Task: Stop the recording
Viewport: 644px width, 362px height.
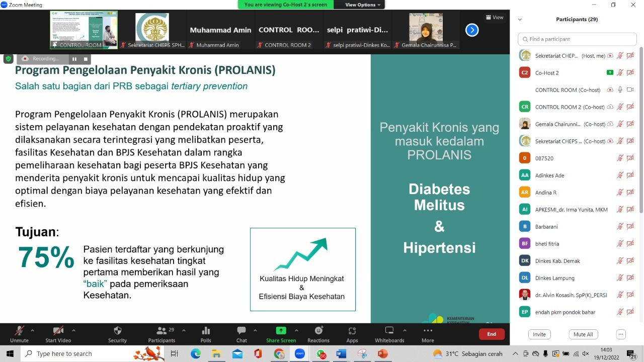Action: pyautogui.click(x=86, y=59)
